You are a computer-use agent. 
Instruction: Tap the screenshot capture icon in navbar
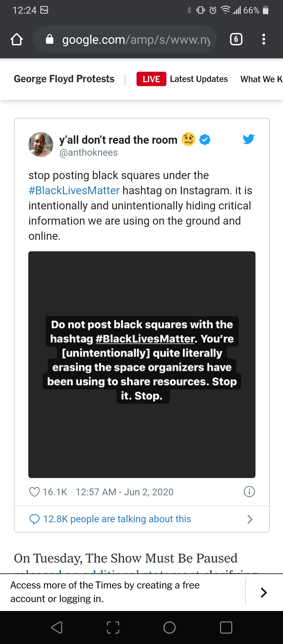[x=113, y=627]
